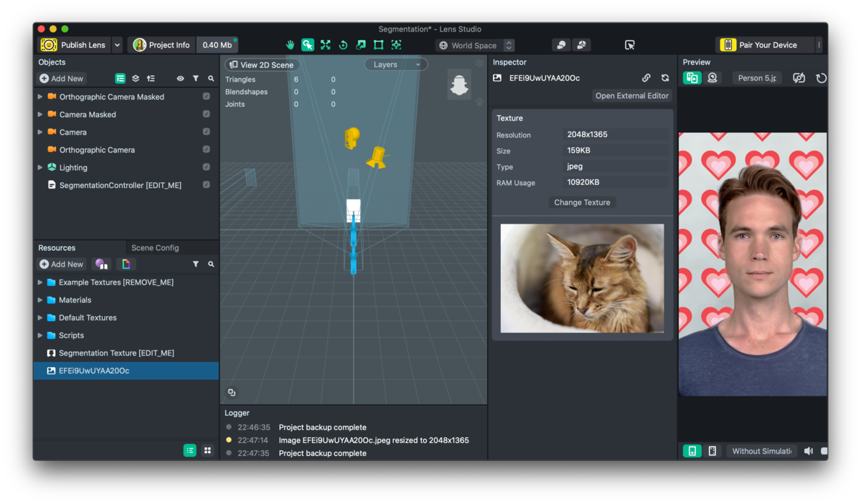
Task: Open the scene view settings gear
Action: pyautogui.click(x=479, y=63)
